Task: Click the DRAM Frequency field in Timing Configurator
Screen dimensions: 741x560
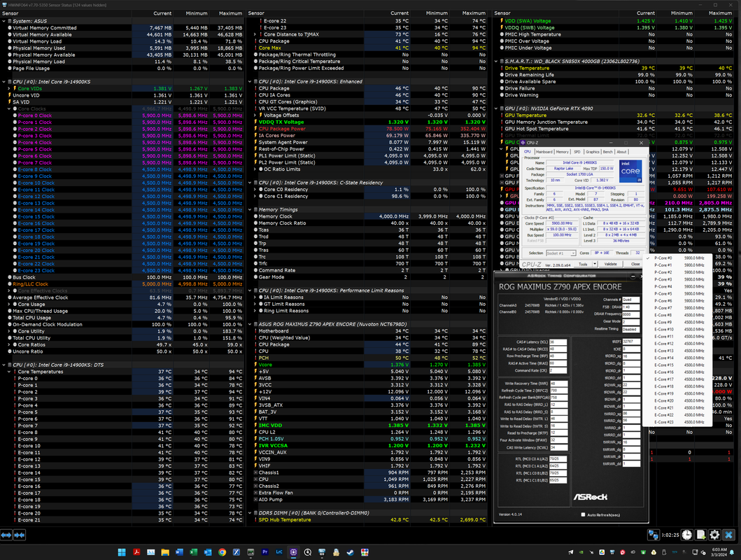Action: [631, 314]
